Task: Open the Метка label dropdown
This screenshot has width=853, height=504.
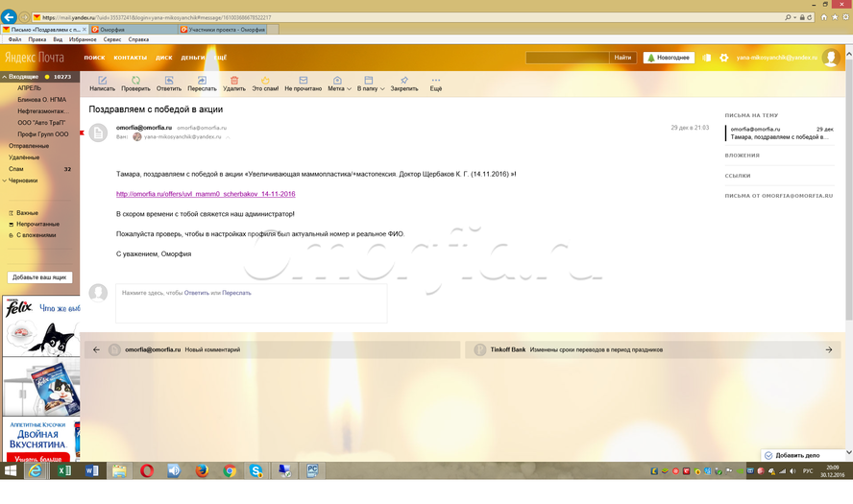Action: [338, 84]
